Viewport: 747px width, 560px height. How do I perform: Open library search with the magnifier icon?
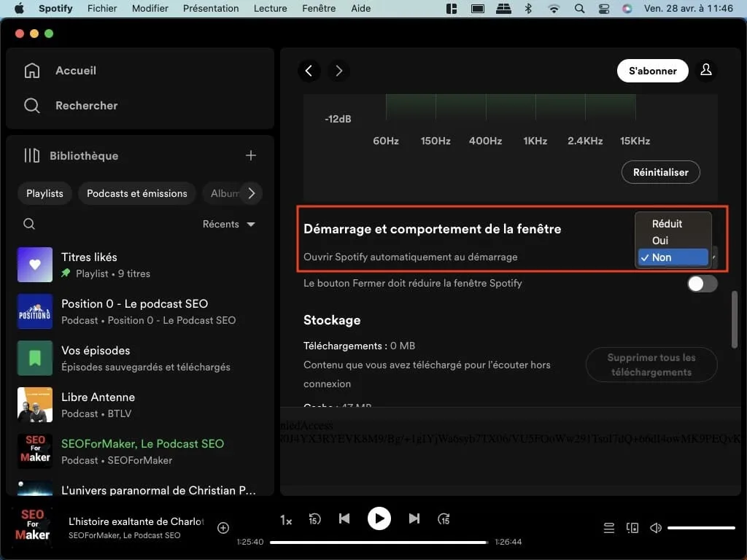point(29,224)
